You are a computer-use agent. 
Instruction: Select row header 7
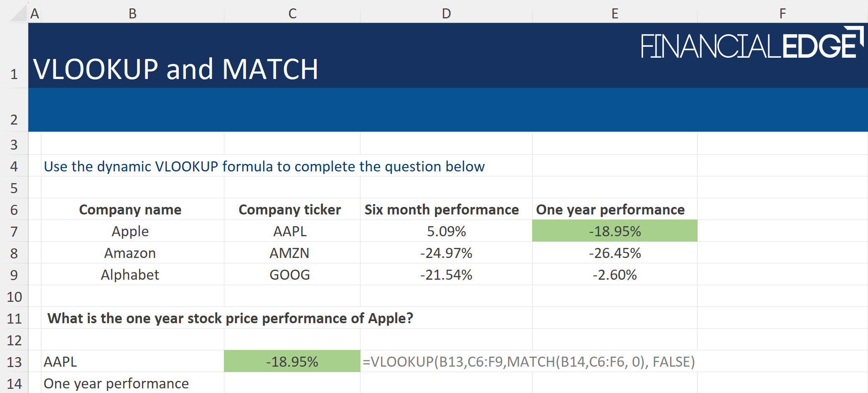point(14,231)
